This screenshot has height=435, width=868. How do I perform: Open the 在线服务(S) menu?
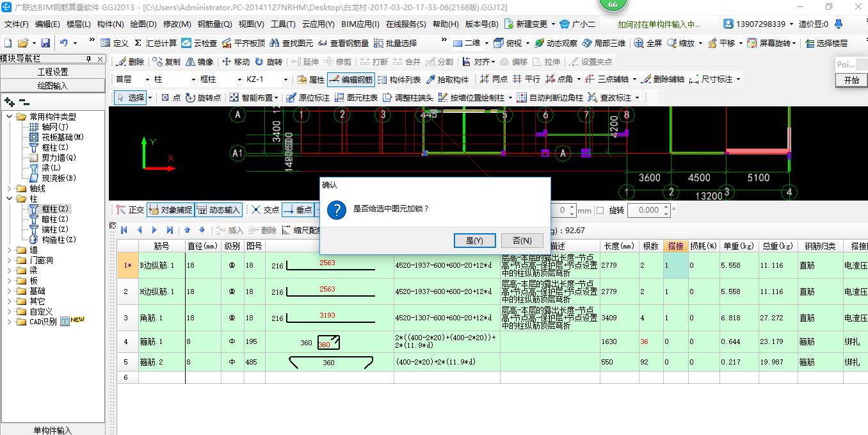(x=406, y=24)
